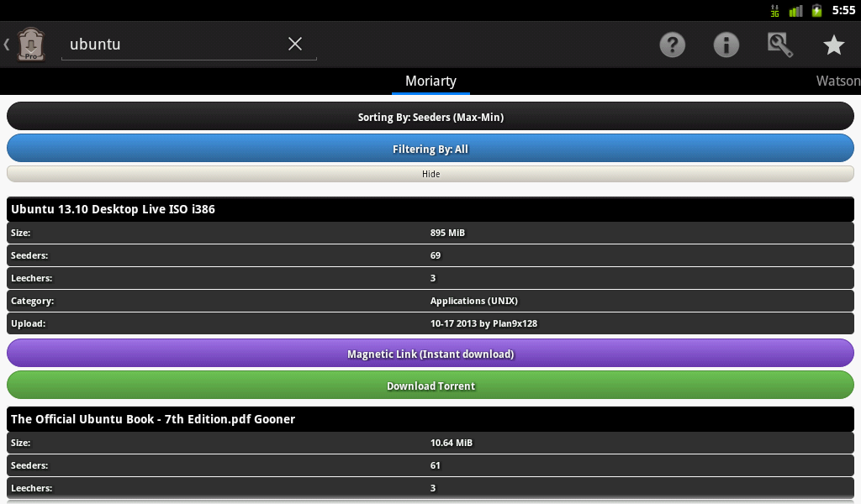Tap the app Pro logo icon
The image size is (861, 504).
(x=31, y=45)
